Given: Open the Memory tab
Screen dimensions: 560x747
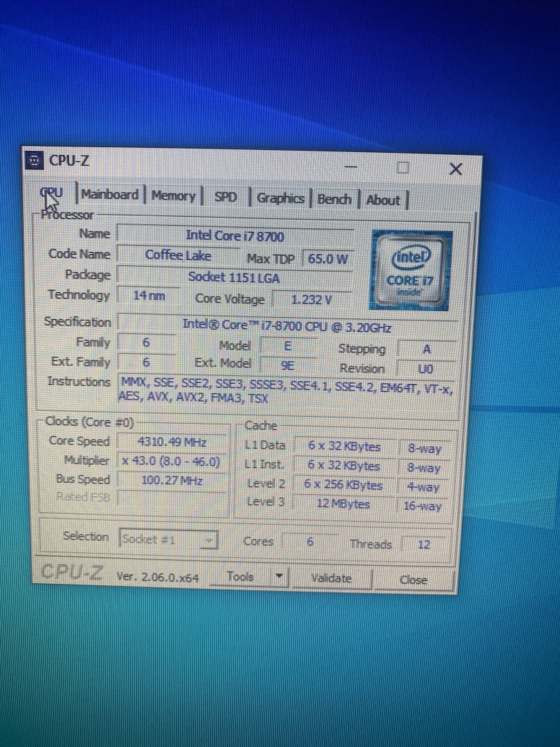Looking at the screenshot, I should [x=174, y=196].
